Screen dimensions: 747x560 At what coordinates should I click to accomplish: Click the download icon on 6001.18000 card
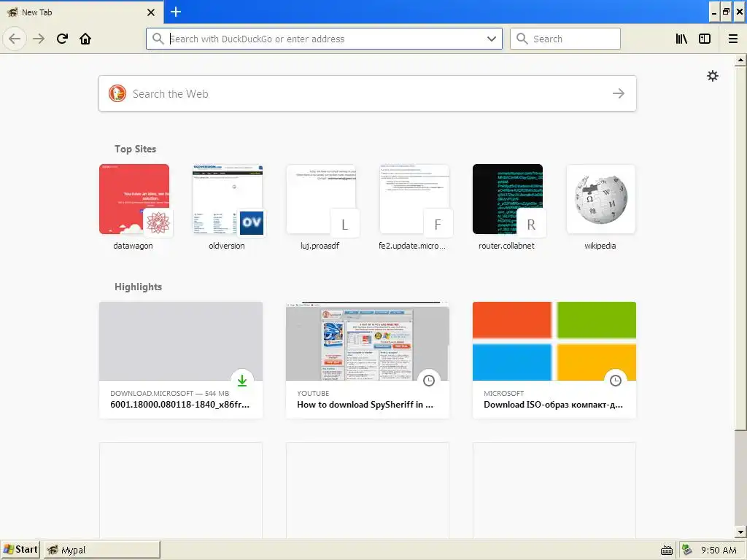[x=242, y=380]
